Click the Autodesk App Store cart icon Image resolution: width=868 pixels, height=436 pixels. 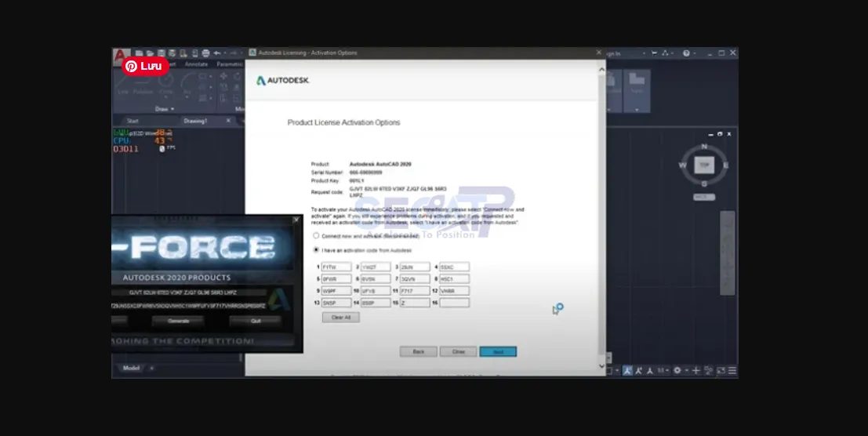coord(654,53)
